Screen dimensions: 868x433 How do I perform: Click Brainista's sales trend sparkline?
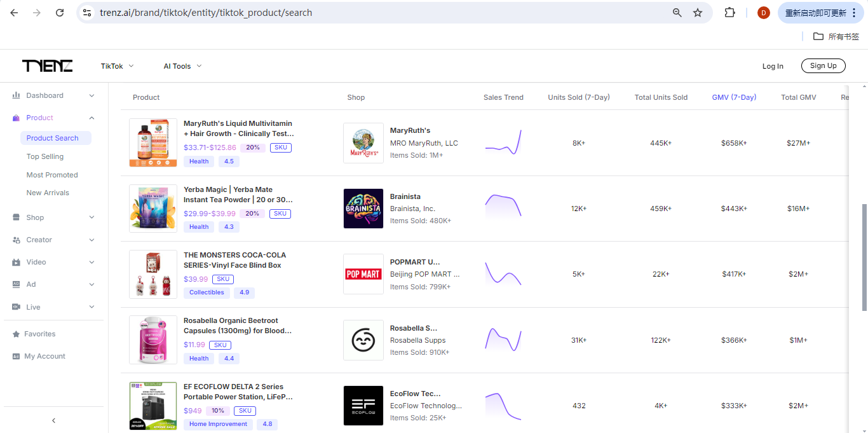(x=503, y=207)
